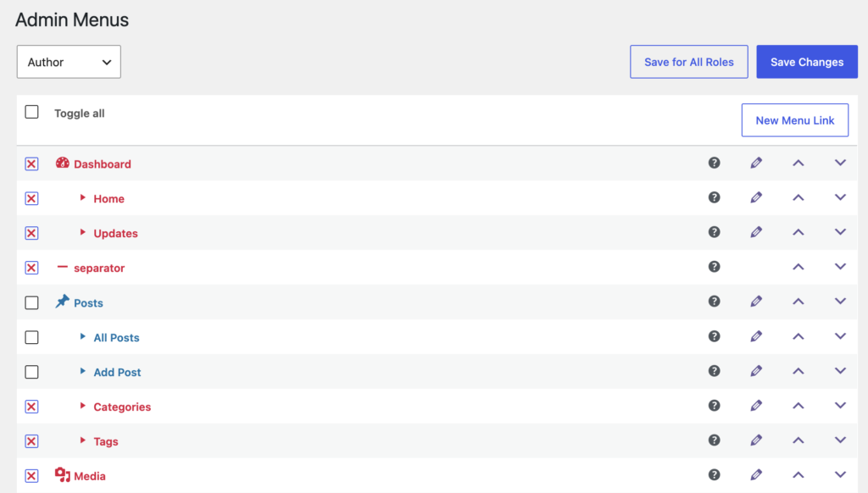Uncheck the Media hidden checkbox
This screenshot has height=493, width=868.
coord(31,476)
